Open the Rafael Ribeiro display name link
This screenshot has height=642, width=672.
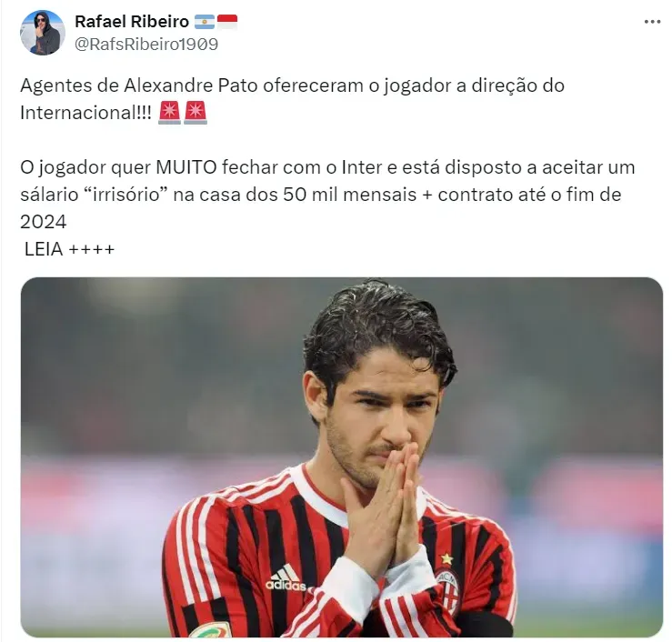(x=132, y=22)
